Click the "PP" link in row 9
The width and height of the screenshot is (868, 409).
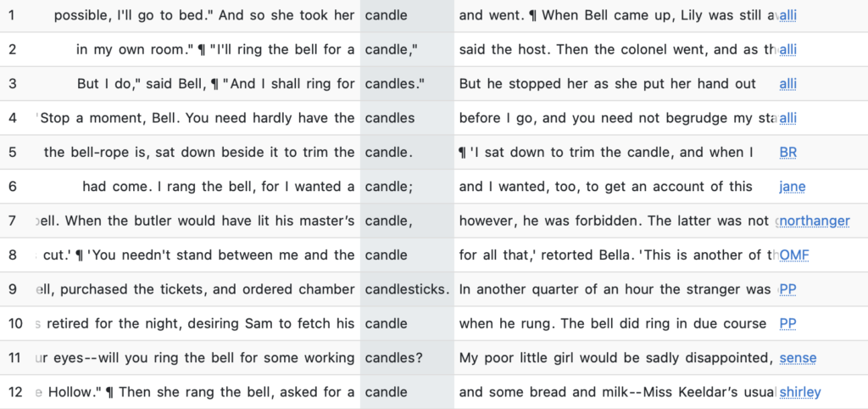[x=787, y=289]
